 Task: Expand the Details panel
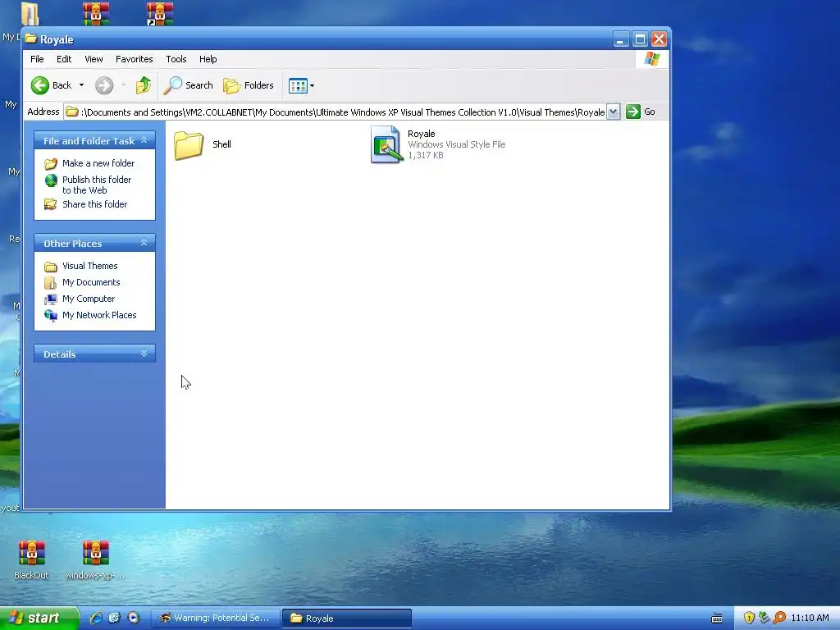tap(144, 354)
